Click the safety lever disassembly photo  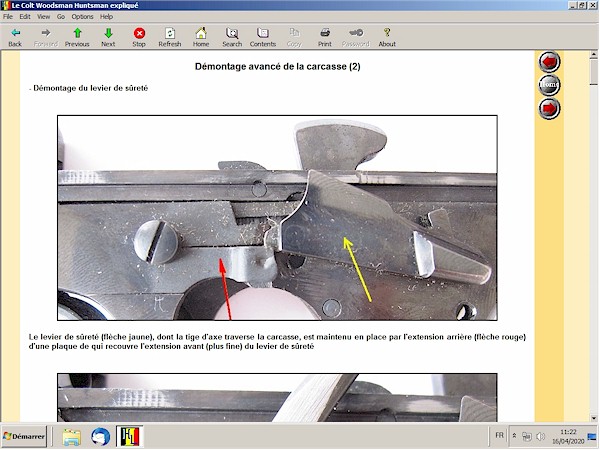point(277,218)
